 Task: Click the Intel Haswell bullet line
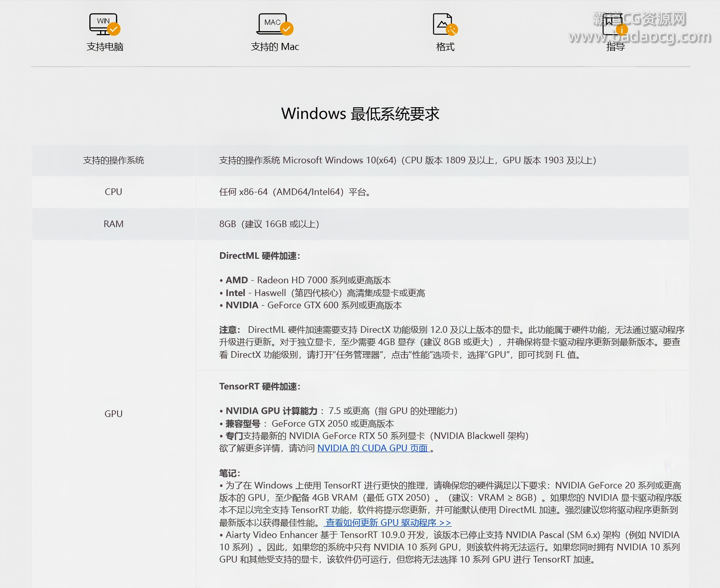tap(322, 293)
